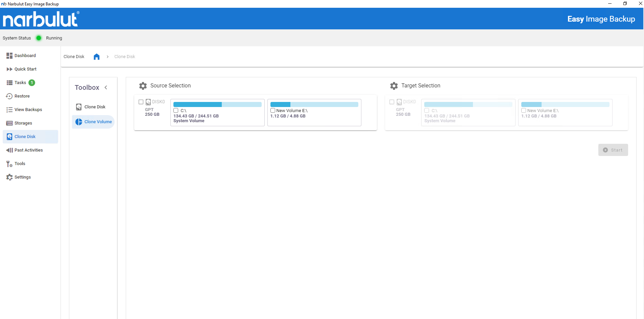644x319 pixels.
Task: Tick the source C:\ volume checkbox
Action: [176, 110]
